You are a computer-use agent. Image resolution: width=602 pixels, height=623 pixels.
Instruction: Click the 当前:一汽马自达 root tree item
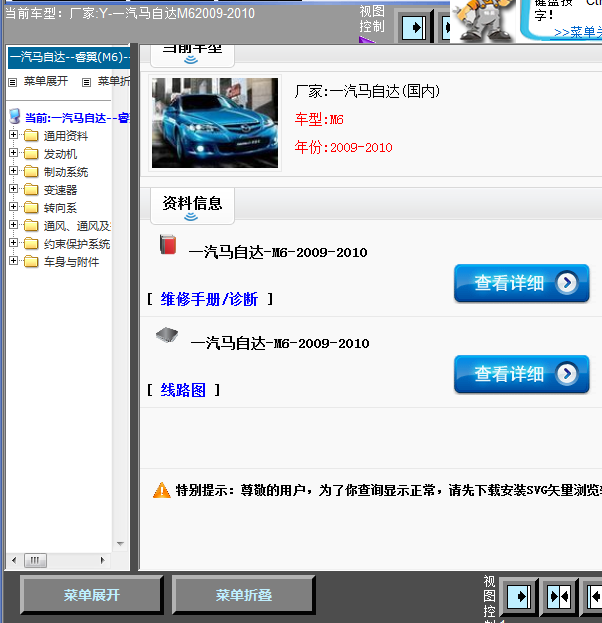(x=77, y=118)
